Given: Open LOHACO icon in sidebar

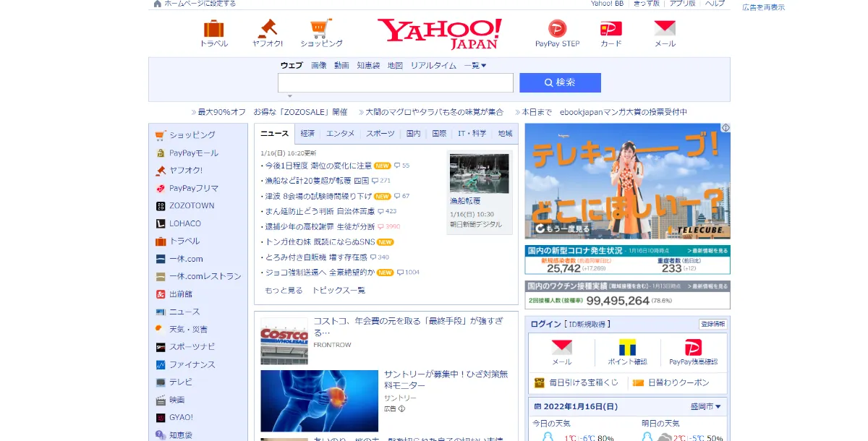Looking at the screenshot, I should tap(161, 223).
